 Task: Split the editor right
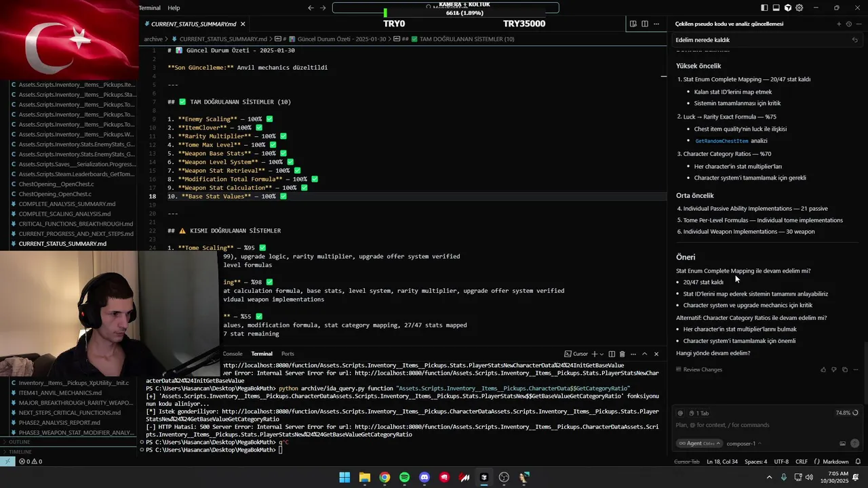(644, 24)
